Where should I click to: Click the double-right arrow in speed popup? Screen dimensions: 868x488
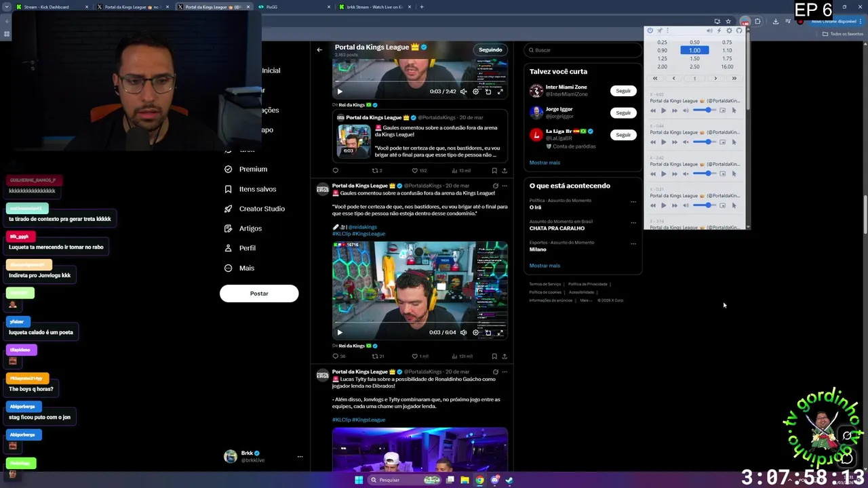734,79
